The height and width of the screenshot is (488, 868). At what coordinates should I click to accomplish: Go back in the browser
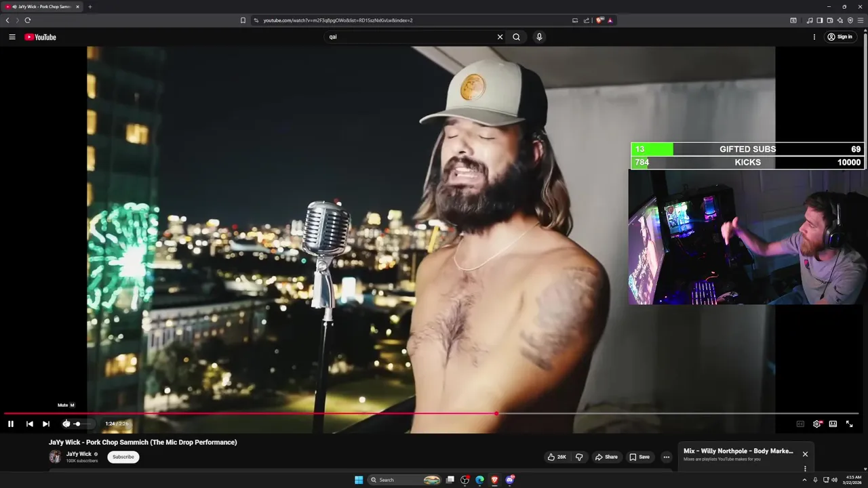7,20
